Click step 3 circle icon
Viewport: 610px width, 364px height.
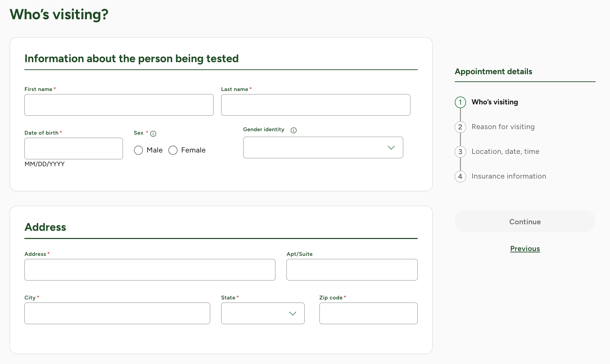click(460, 152)
